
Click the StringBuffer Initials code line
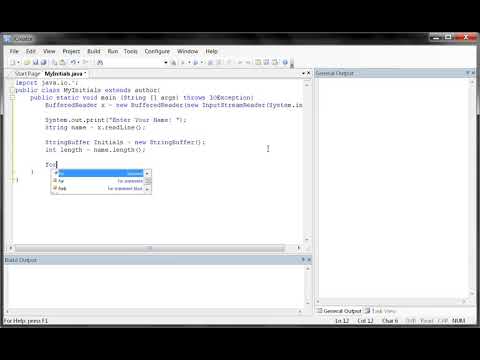point(125,142)
